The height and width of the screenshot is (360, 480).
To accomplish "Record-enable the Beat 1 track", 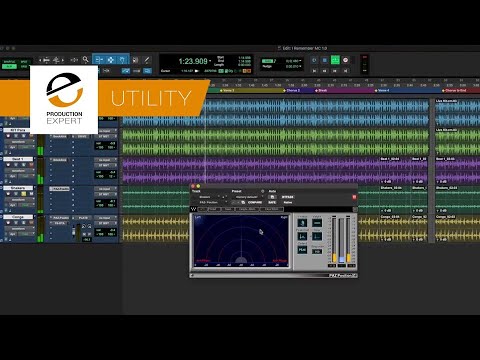I will click(9, 165).
